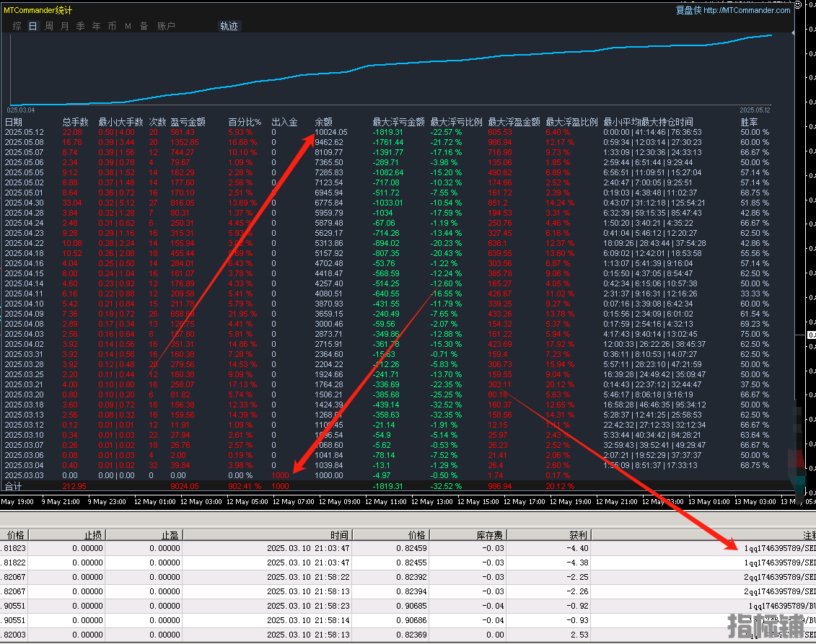Click the MTCommander统计 panel title

click(x=38, y=10)
